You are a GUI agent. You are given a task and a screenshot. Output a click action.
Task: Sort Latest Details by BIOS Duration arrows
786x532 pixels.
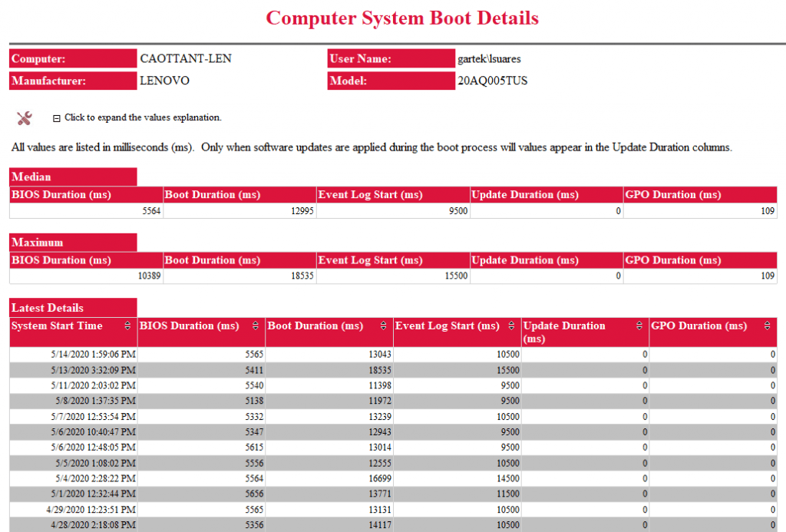(x=255, y=326)
